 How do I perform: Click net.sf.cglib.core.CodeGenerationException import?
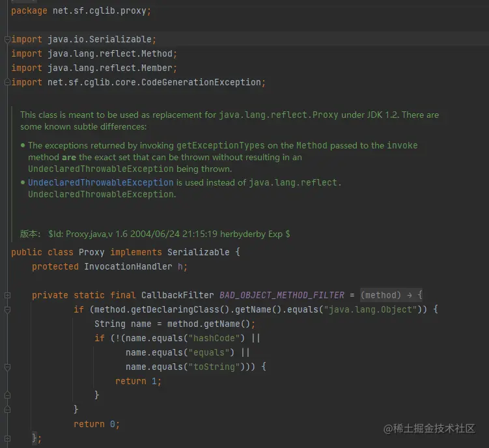click(x=154, y=82)
